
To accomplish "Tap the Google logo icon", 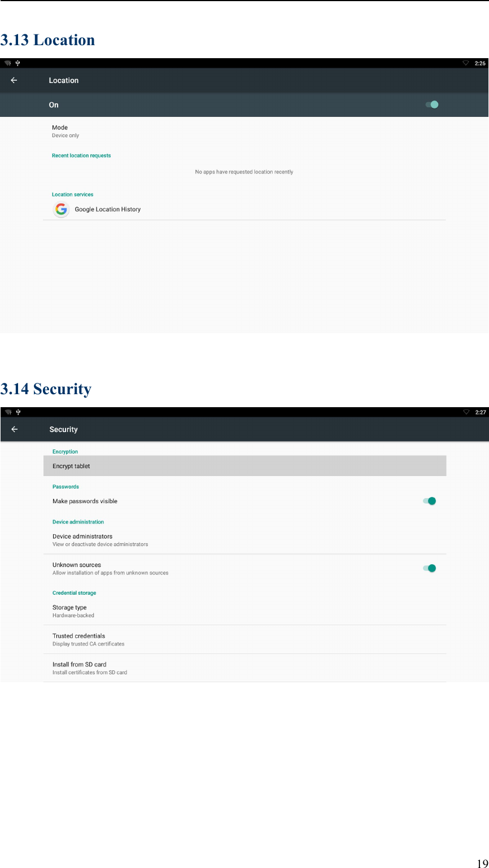I will point(61,209).
